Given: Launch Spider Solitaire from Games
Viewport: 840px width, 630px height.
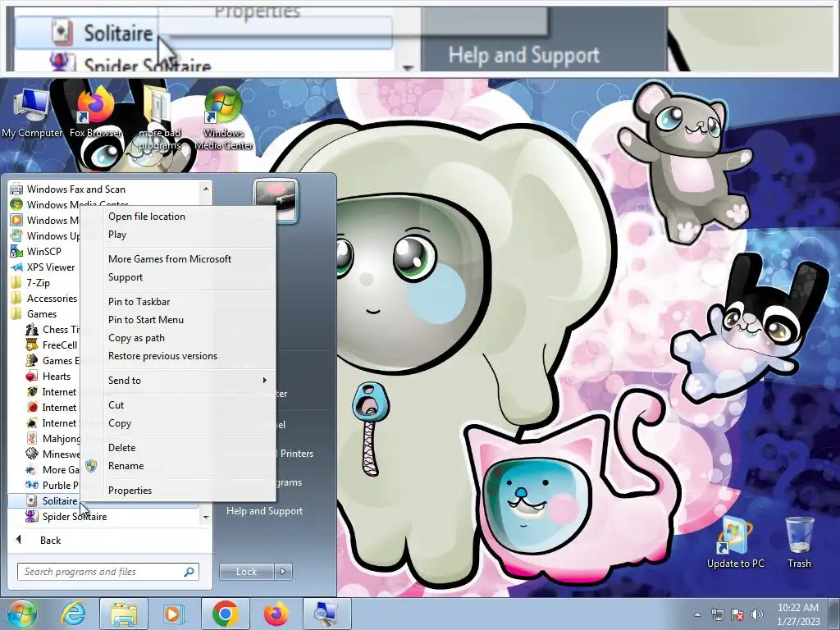Looking at the screenshot, I should pos(75,517).
